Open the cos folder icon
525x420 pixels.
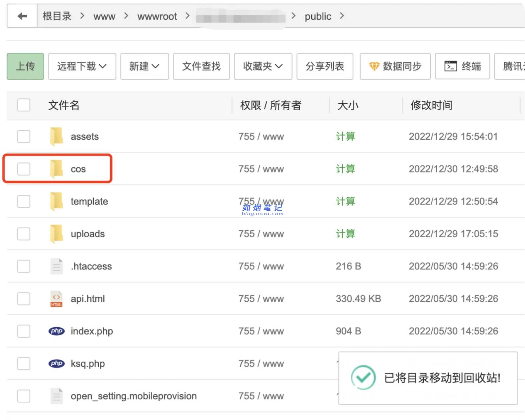pyautogui.click(x=56, y=169)
